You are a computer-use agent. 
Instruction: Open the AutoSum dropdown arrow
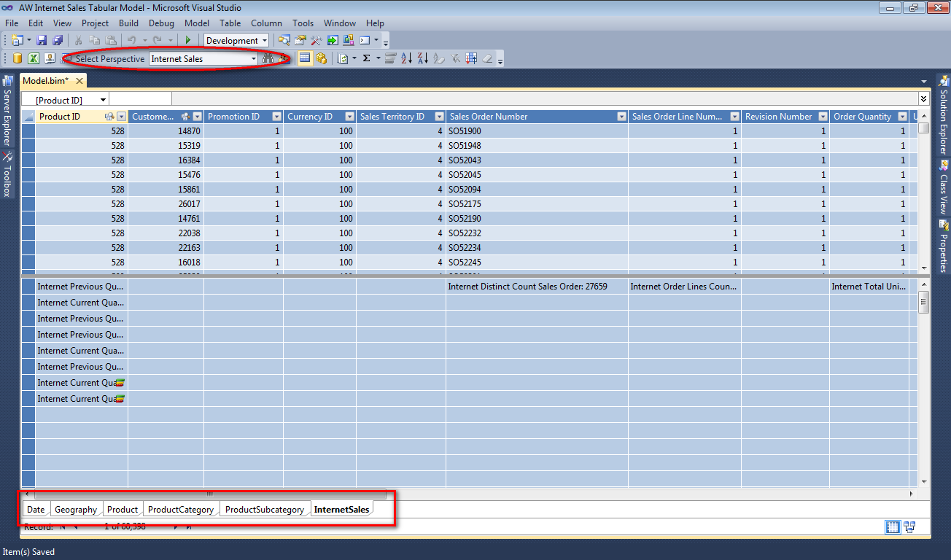click(378, 58)
